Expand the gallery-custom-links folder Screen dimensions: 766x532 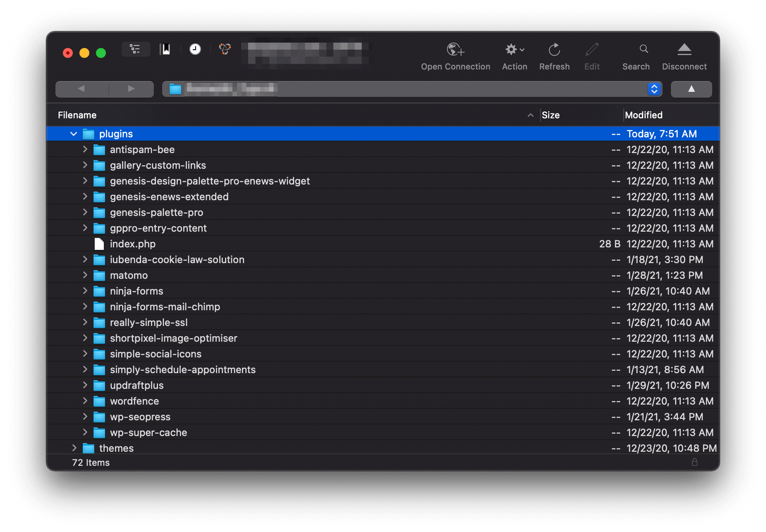pyautogui.click(x=85, y=165)
